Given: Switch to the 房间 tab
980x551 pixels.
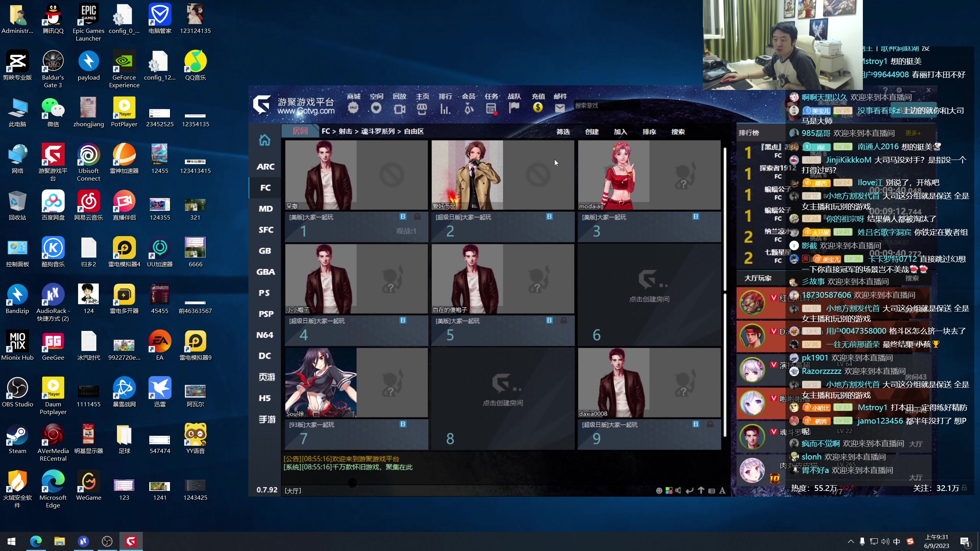Looking at the screenshot, I should tap(300, 131).
